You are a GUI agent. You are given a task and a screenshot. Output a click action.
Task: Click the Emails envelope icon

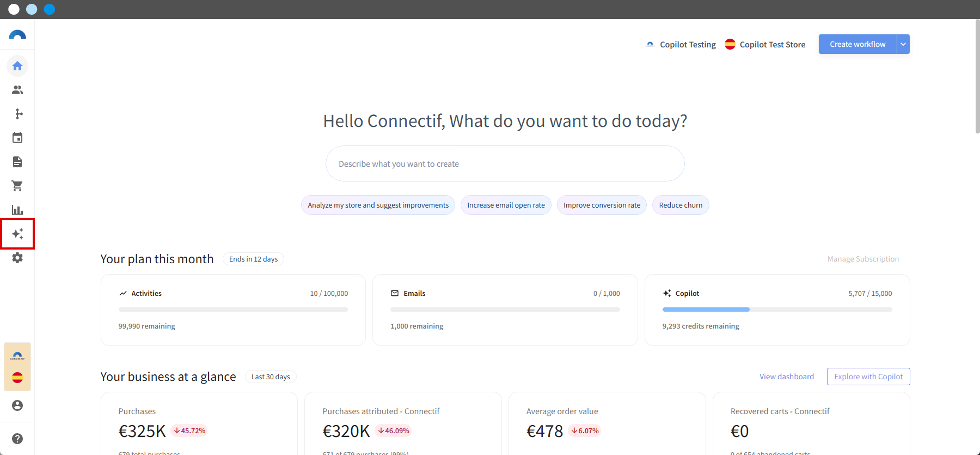point(395,293)
